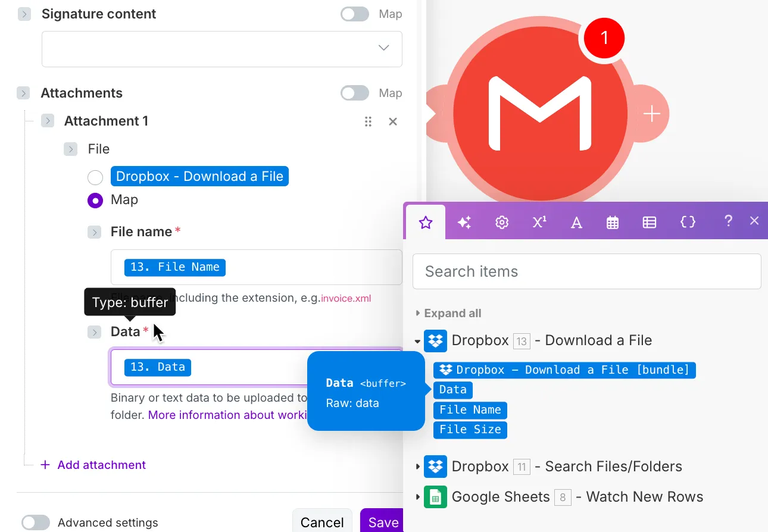Toggle the Attachments Map switch
Screen dimensions: 768x532
[355, 93]
